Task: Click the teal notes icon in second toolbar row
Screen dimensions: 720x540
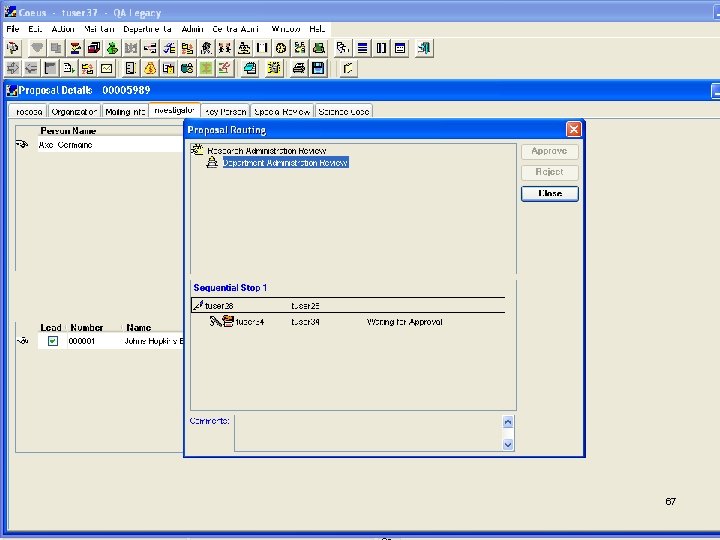Action: (250, 68)
